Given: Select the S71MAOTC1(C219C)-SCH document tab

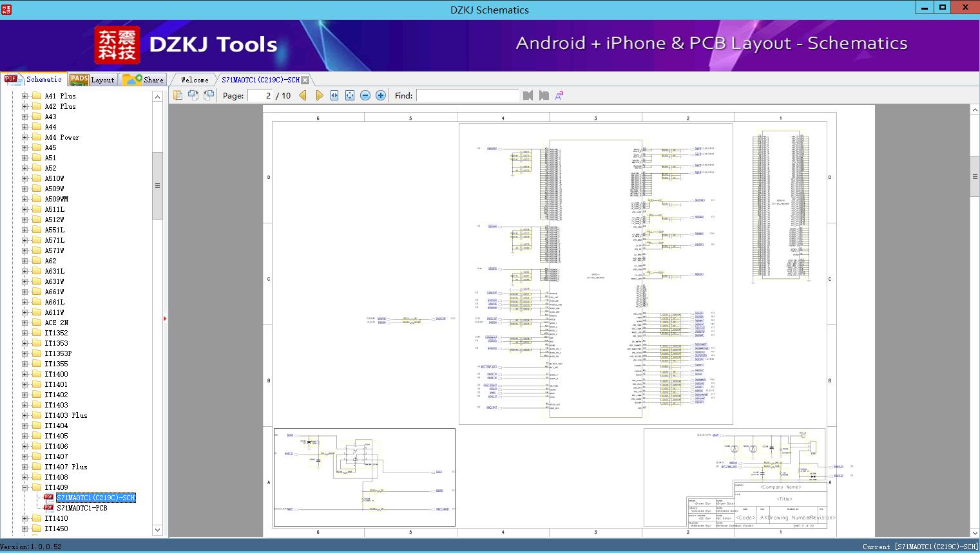Looking at the screenshot, I should (x=260, y=80).
